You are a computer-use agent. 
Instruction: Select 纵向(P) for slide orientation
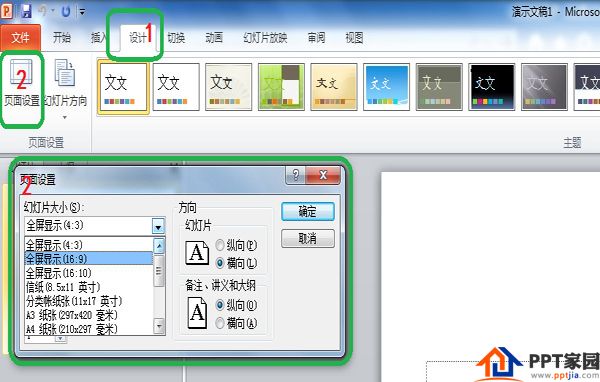coord(236,245)
